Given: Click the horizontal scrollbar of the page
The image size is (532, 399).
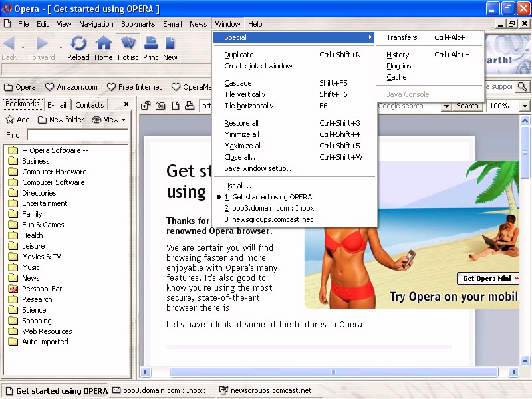Looking at the screenshot, I should pos(332,372).
